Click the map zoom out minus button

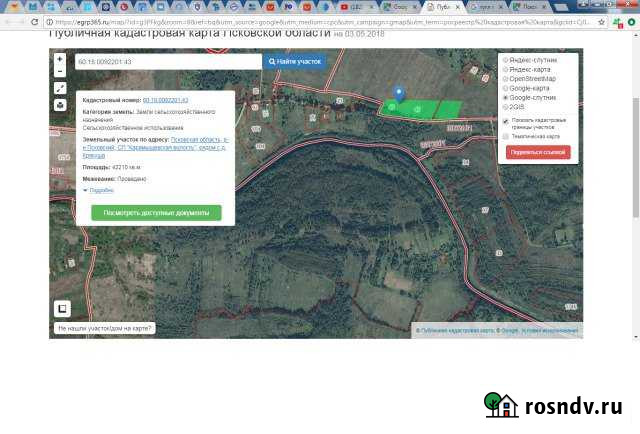pyautogui.click(x=60, y=70)
